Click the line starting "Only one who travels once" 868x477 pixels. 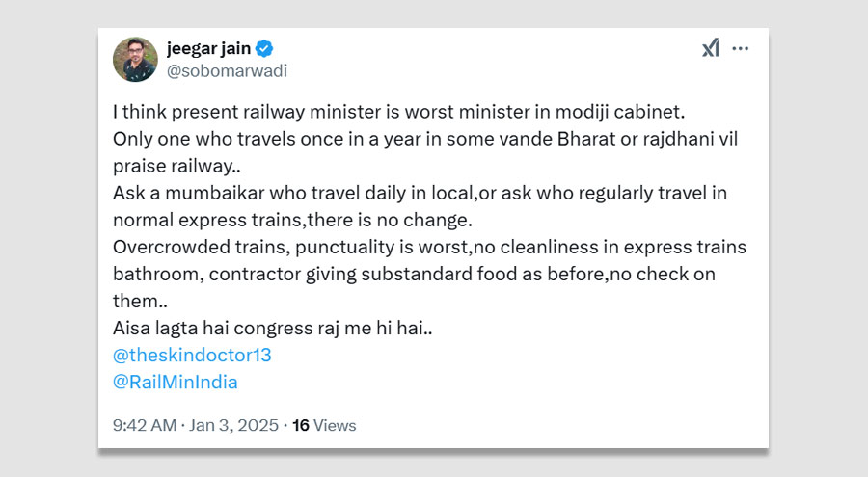[x=425, y=139]
